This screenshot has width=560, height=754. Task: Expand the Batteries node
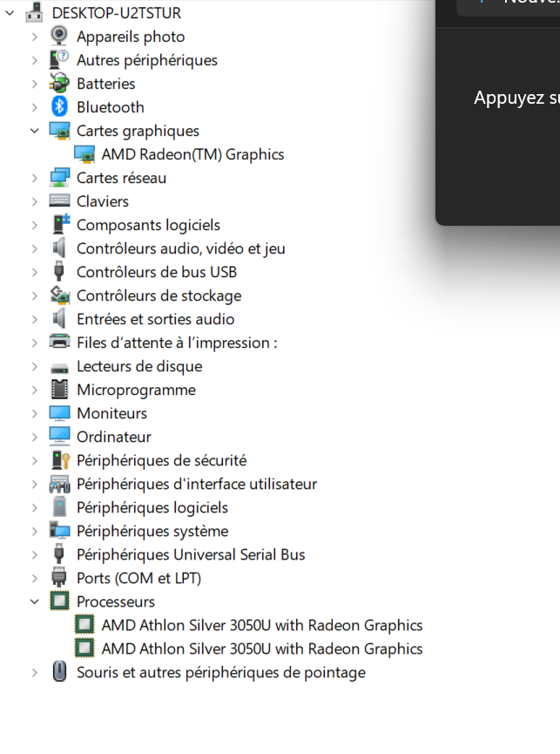tap(35, 84)
